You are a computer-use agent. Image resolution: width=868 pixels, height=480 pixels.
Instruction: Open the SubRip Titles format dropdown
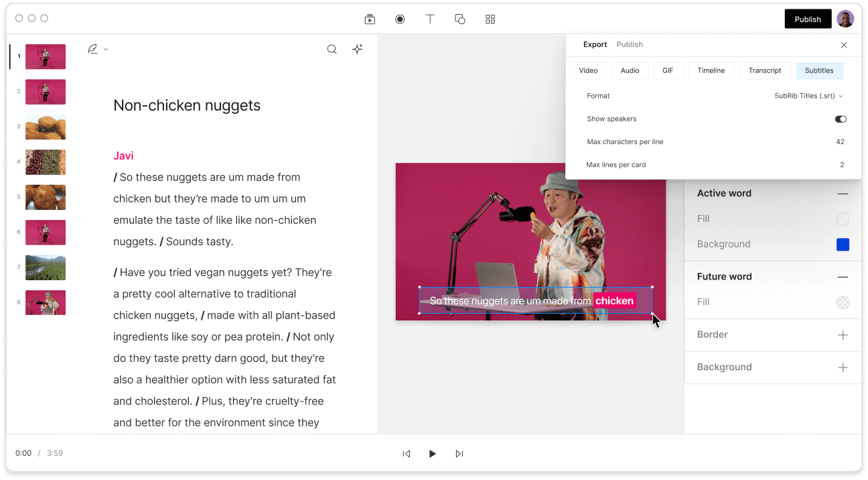[x=808, y=96]
